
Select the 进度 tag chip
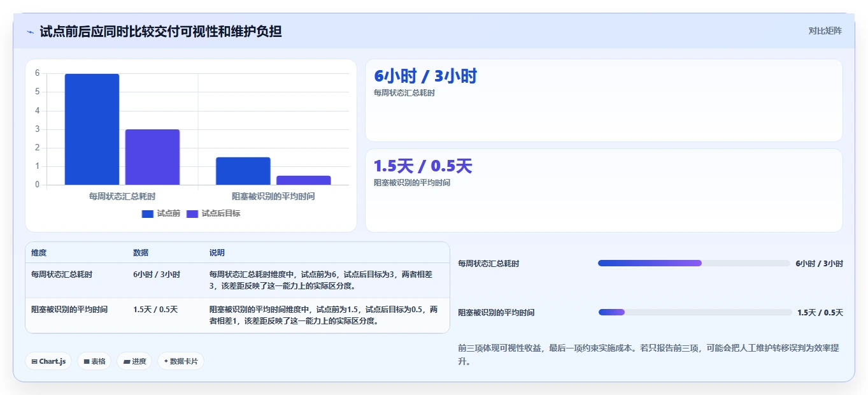pyautogui.click(x=134, y=361)
